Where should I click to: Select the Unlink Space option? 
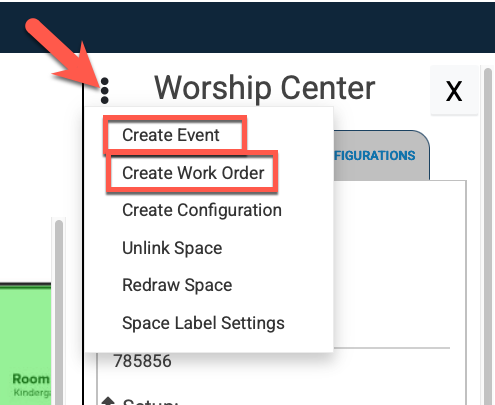[172, 248]
